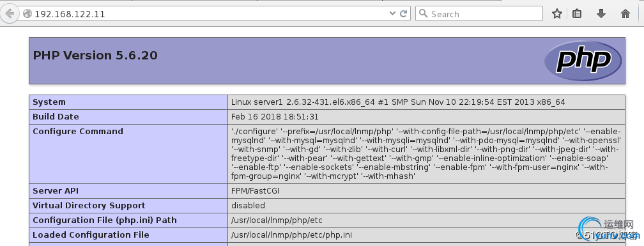This screenshot has height=246, width=644.
Task: Click the Server API label
Action: coord(56,190)
